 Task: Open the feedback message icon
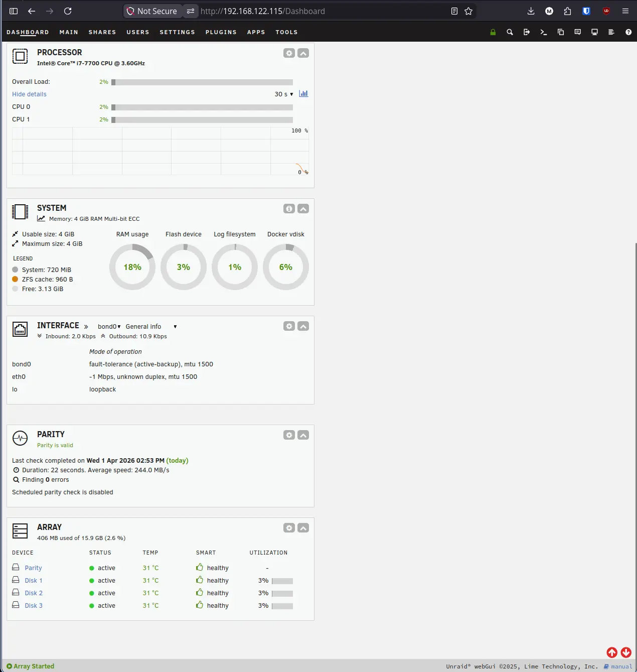pos(578,32)
